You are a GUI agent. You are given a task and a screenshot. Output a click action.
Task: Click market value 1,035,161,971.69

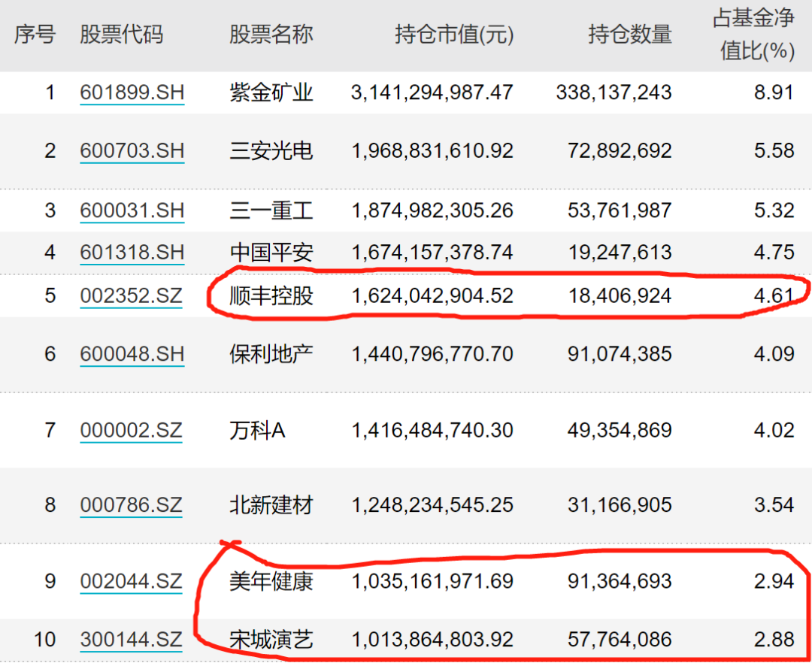click(x=432, y=581)
